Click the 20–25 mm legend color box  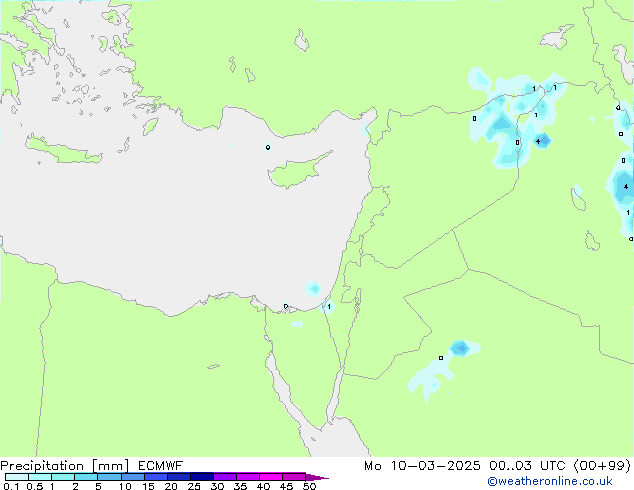(x=179, y=477)
